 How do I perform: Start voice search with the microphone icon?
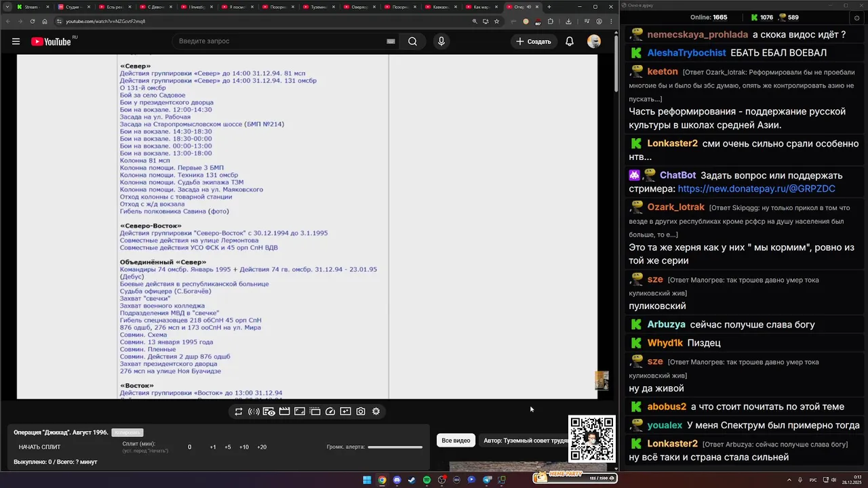pyautogui.click(x=441, y=41)
